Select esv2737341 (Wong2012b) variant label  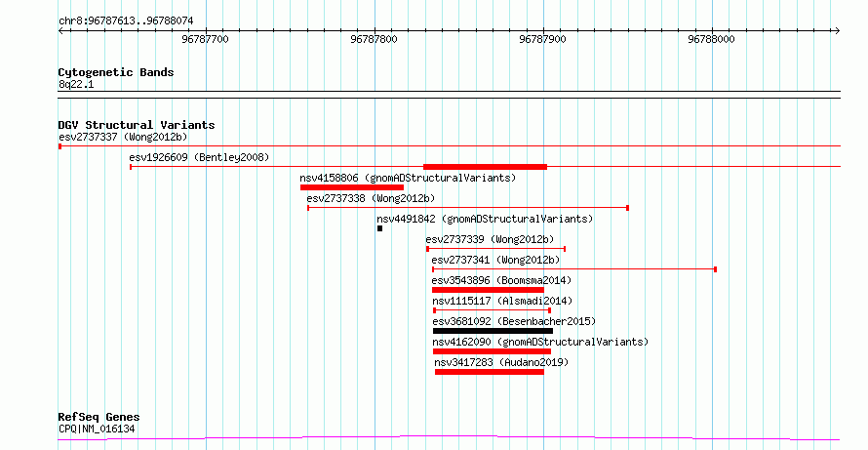pos(496,260)
